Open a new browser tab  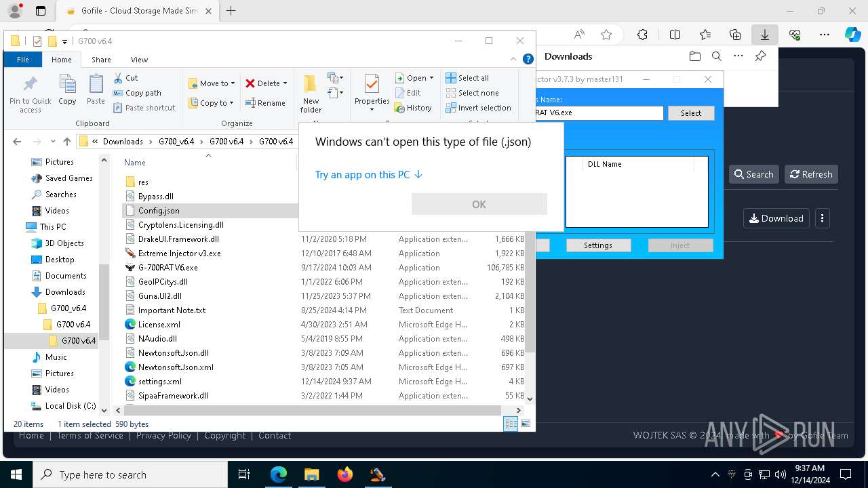point(231,11)
